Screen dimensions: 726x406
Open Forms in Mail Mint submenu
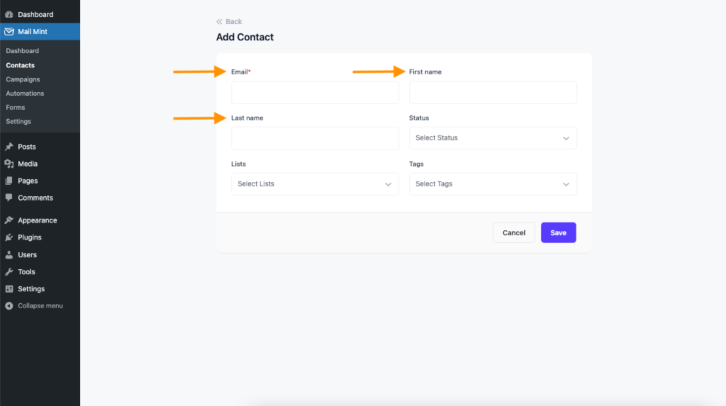click(x=15, y=107)
